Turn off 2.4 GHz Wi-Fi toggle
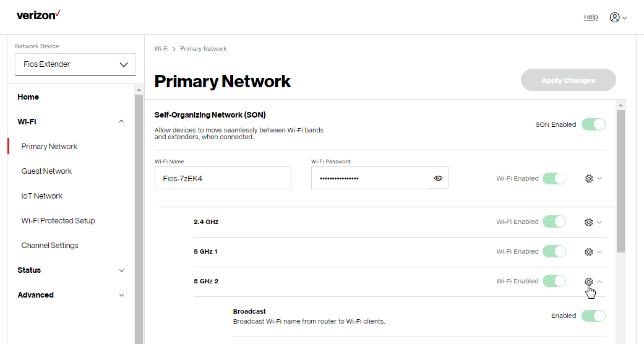The image size is (644, 344). (554, 221)
